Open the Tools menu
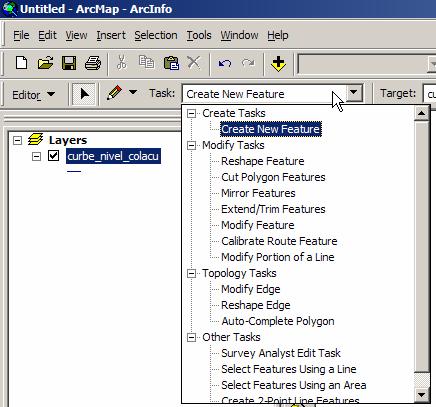 tap(199, 35)
